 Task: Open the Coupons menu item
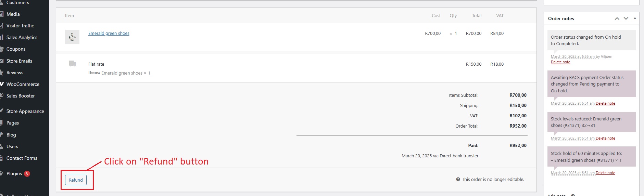16,49
